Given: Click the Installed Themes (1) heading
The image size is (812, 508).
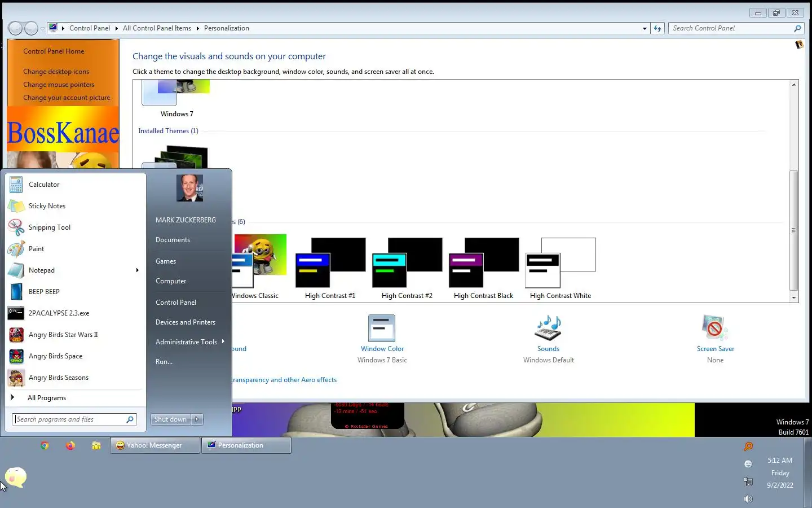Looking at the screenshot, I should [x=168, y=131].
